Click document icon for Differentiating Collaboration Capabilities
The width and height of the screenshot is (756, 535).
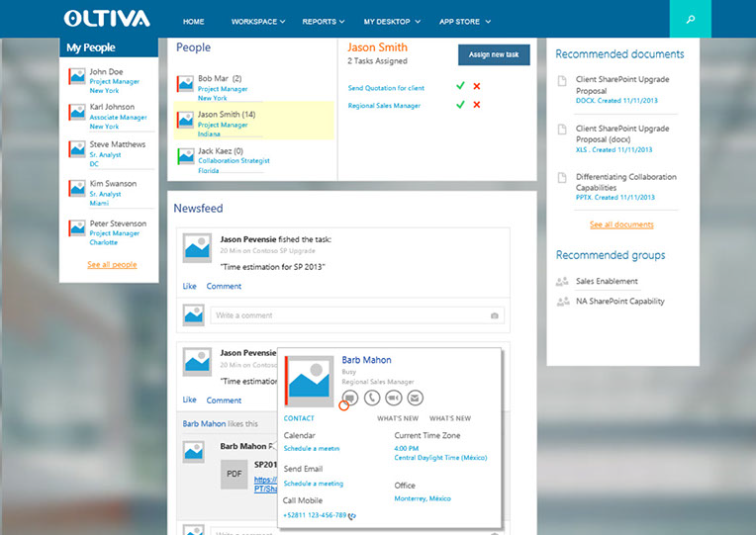pyautogui.click(x=562, y=178)
